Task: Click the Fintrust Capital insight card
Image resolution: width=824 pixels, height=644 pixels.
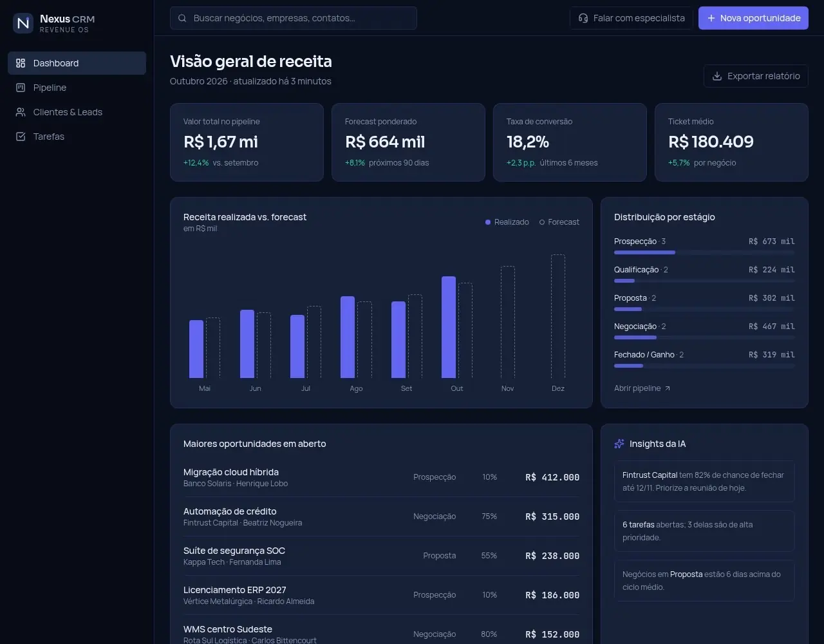Action: pos(704,482)
